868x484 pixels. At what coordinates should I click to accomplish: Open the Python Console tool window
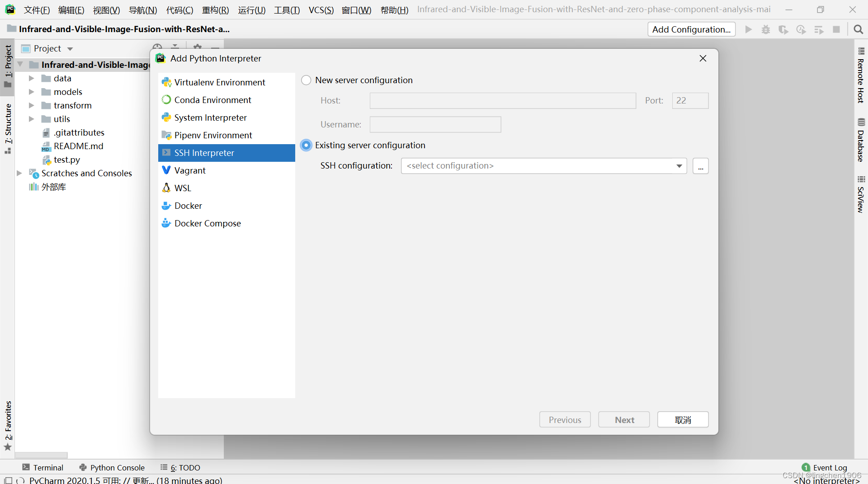pyautogui.click(x=112, y=467)
